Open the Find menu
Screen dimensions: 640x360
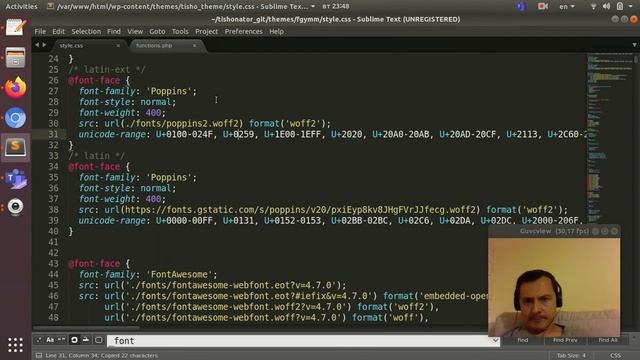point(114,31)
